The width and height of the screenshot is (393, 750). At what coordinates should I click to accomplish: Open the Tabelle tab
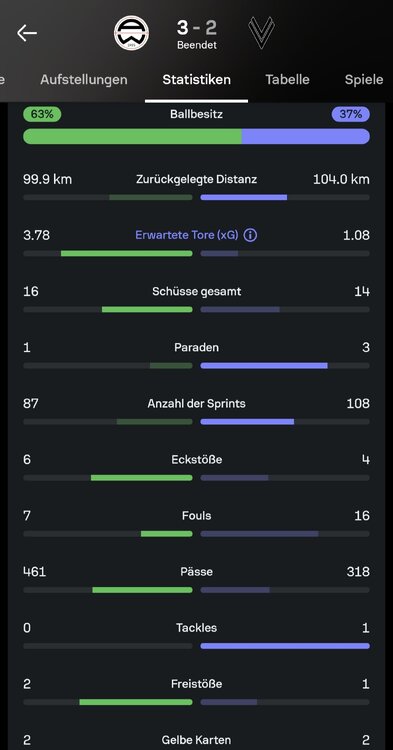(287, 79)
